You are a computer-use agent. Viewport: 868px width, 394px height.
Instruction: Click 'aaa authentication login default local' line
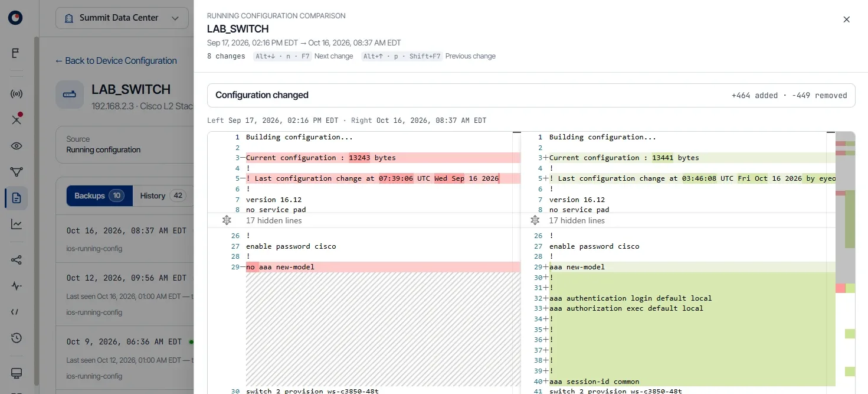point(630,298)
